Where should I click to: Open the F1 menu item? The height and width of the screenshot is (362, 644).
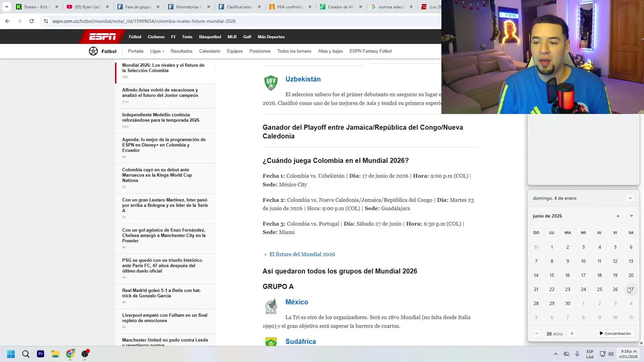click(173, 37)
